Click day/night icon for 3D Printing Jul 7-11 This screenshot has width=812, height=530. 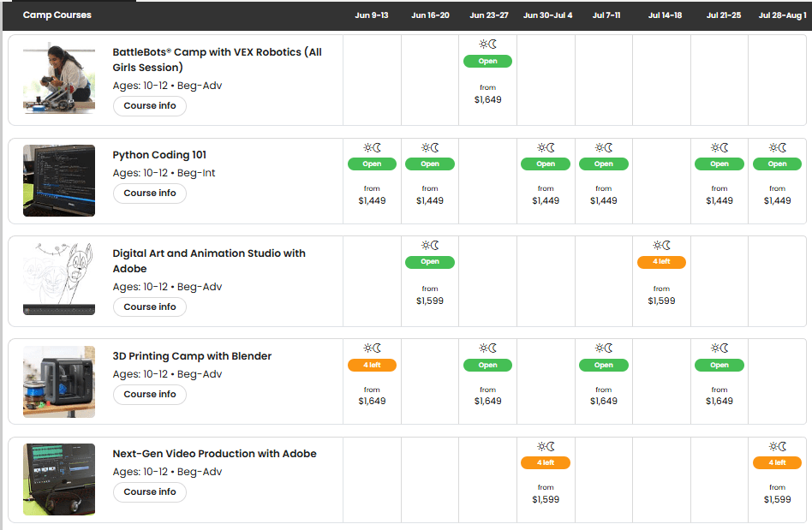click(x=603, y=348)
